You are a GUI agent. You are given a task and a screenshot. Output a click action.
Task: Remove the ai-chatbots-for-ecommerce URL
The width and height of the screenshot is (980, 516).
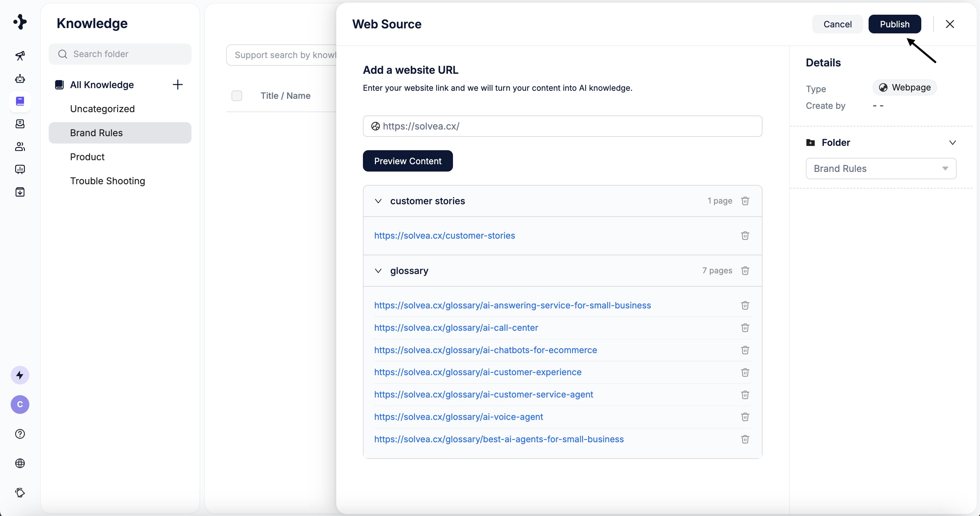(x=745, y=350)
